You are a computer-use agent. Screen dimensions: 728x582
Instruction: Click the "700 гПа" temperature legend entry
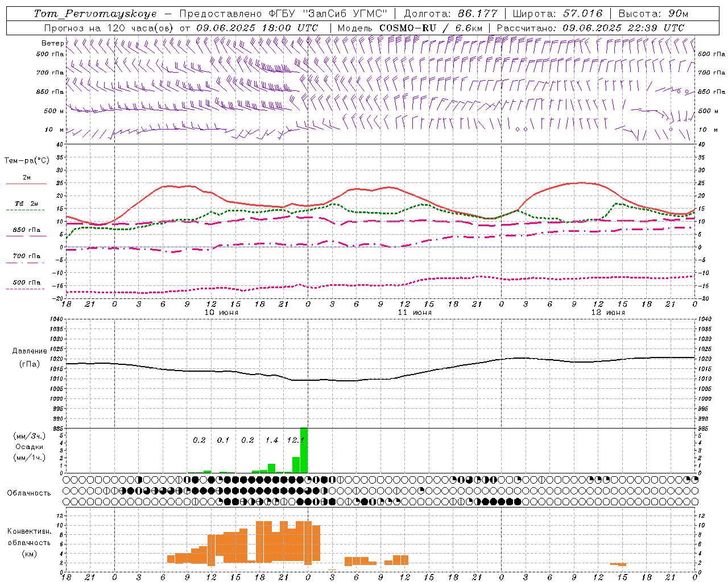27,256
